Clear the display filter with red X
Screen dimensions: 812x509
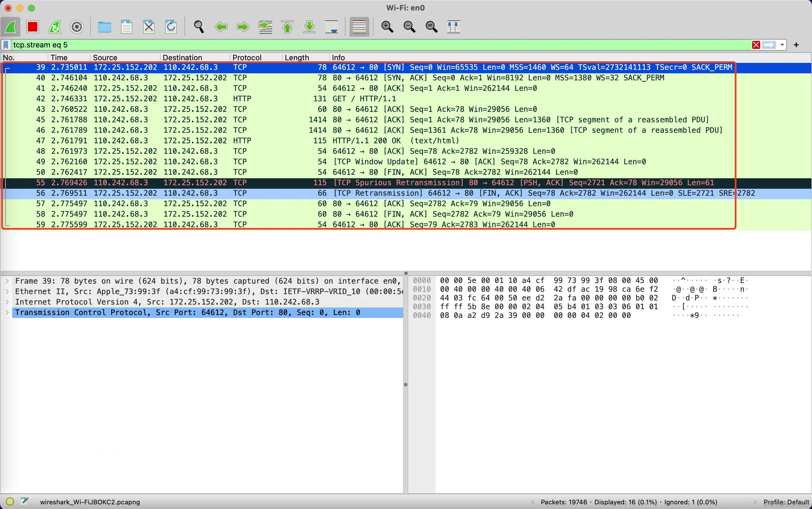(756, 45)
